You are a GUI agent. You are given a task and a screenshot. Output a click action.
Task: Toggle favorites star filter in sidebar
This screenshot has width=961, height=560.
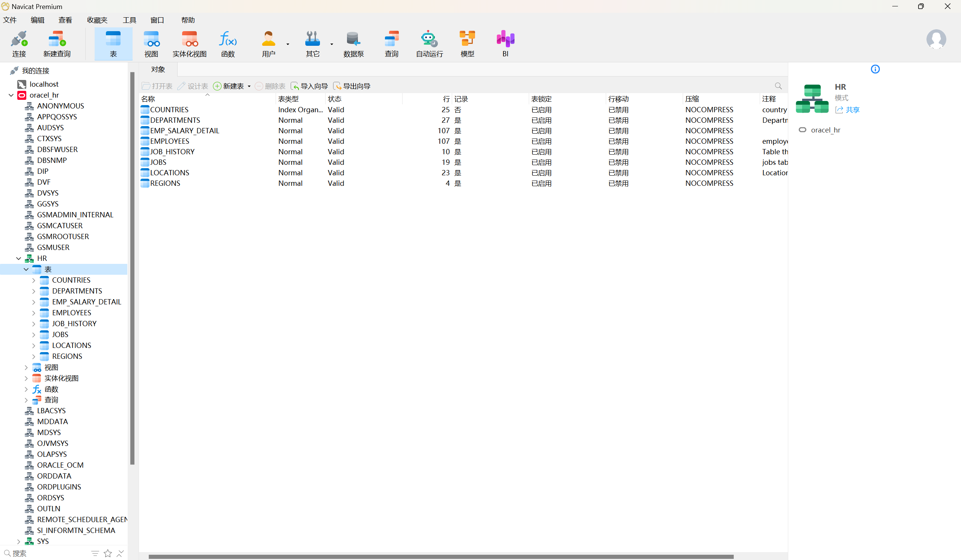click(x=108, y=553)
